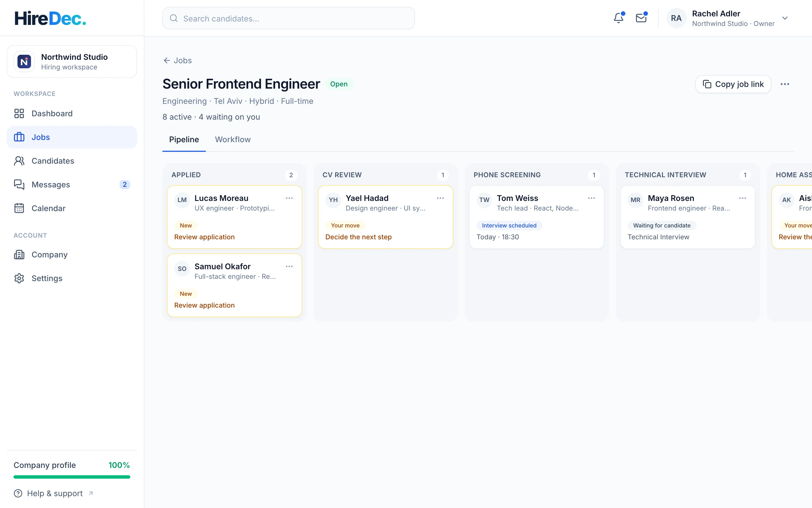Click the Northwind Studio workspace logo
Screen dimensions: 812x508
click(24, 62)
